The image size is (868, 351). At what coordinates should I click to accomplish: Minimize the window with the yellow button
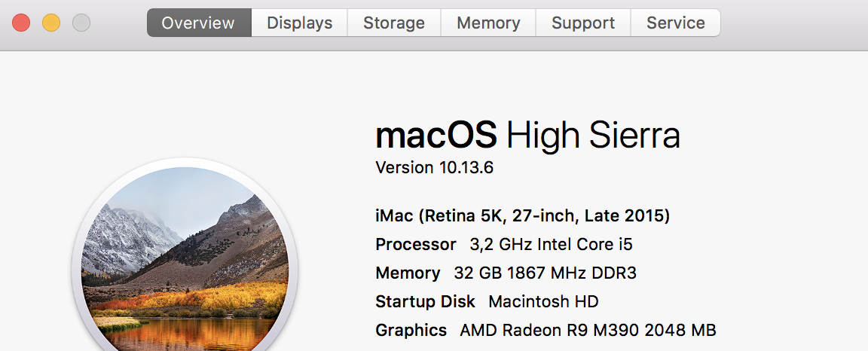point(51,23)
